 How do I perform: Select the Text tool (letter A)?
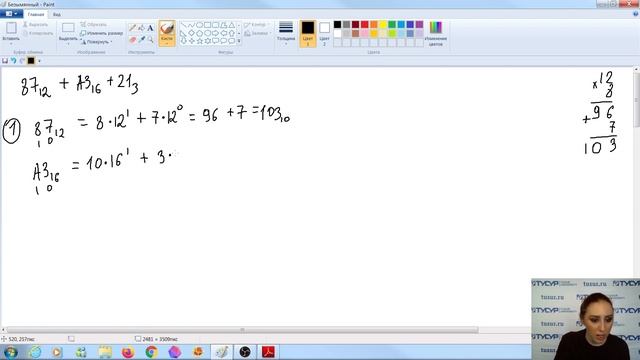(x=150, y=28)
